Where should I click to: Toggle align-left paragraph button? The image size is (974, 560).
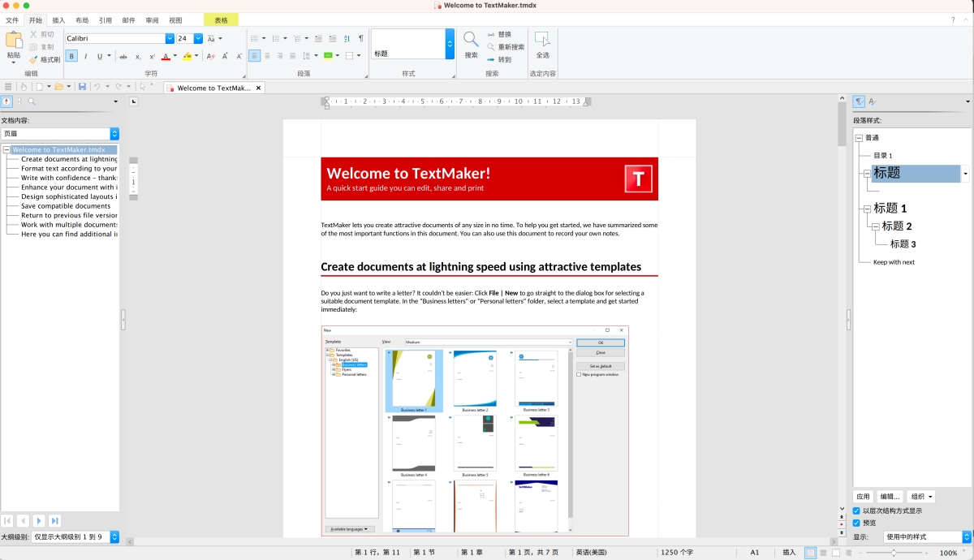coord(255,56)
